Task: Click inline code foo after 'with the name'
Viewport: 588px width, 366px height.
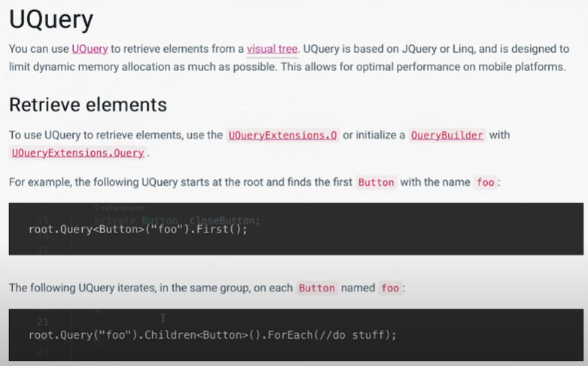Action: point(486,182)
